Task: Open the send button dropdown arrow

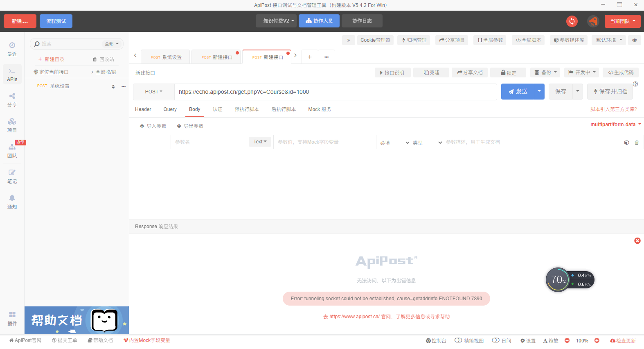Action: click(539, 91)
